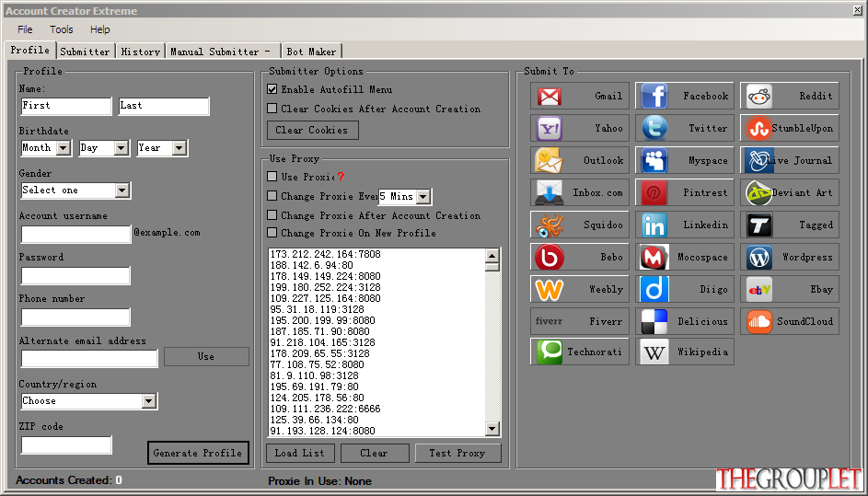This screenshot has width=868, height=496.
Task: Open the File menu
Action: [25, 29]
